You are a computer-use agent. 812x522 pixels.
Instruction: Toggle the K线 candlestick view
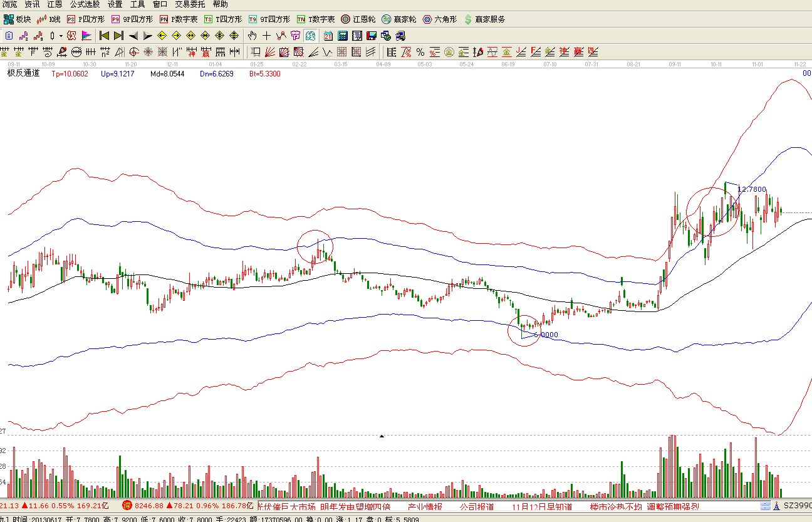[x=49, y=19]
